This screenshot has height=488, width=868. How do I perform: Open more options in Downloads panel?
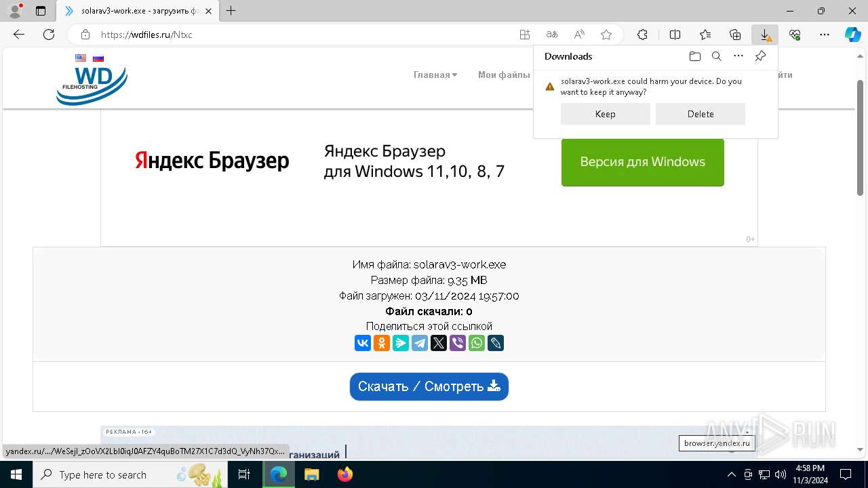pyautogui.click(x=738, y=56)
